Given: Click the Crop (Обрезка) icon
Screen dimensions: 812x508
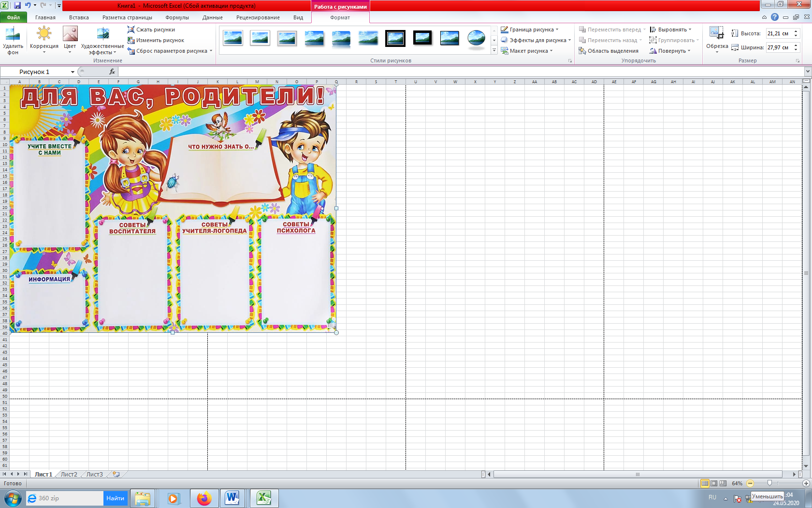Looking at the screenshot, I should click(716, 33).
